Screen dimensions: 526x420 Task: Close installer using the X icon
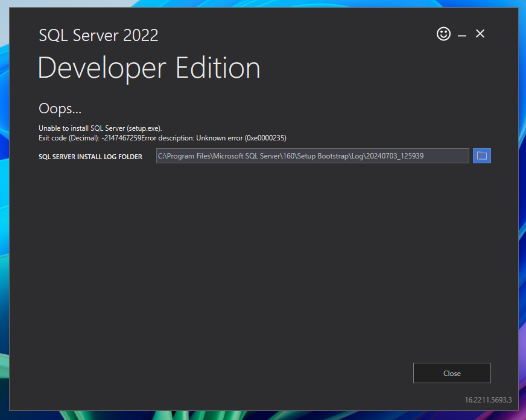point(480,34)
